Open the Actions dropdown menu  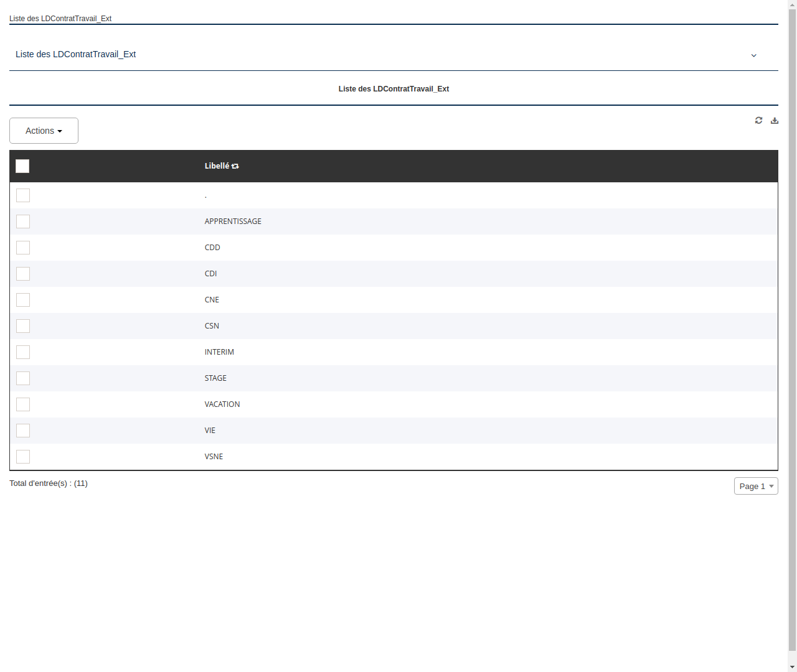point(44,131)
